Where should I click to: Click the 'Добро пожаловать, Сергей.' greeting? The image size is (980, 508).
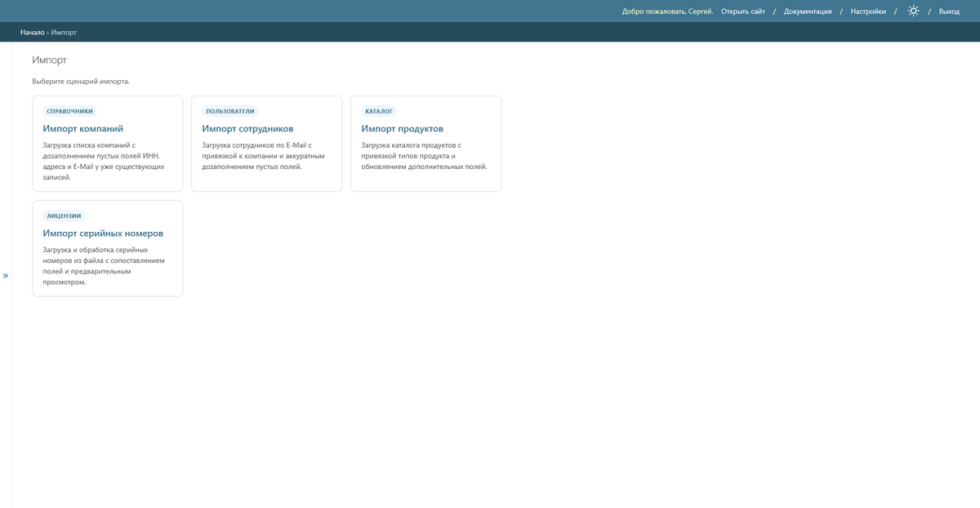(x=667, y=11)
